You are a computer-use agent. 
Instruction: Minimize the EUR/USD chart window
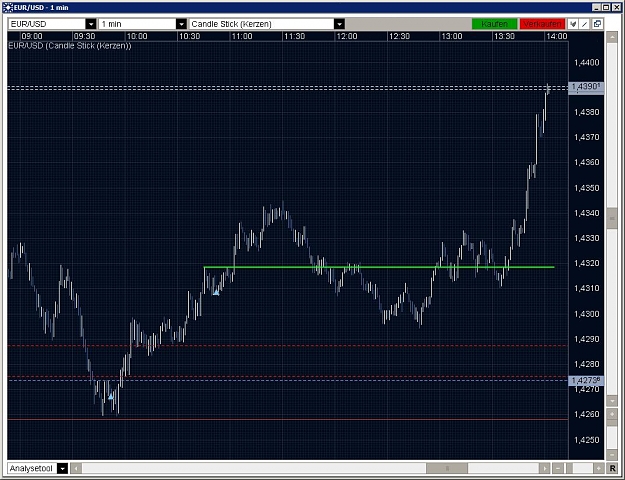pos(596,7)
